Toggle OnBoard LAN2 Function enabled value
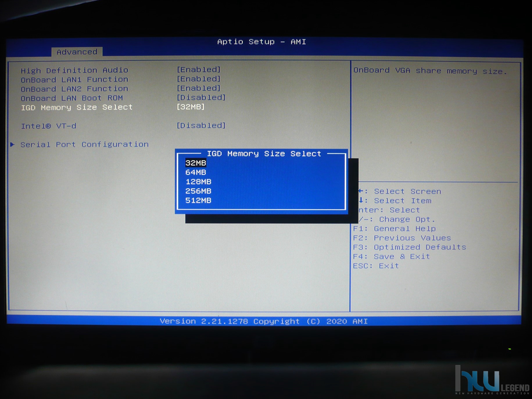The height and width of the screenshot is (399, 532). point(199,88)
